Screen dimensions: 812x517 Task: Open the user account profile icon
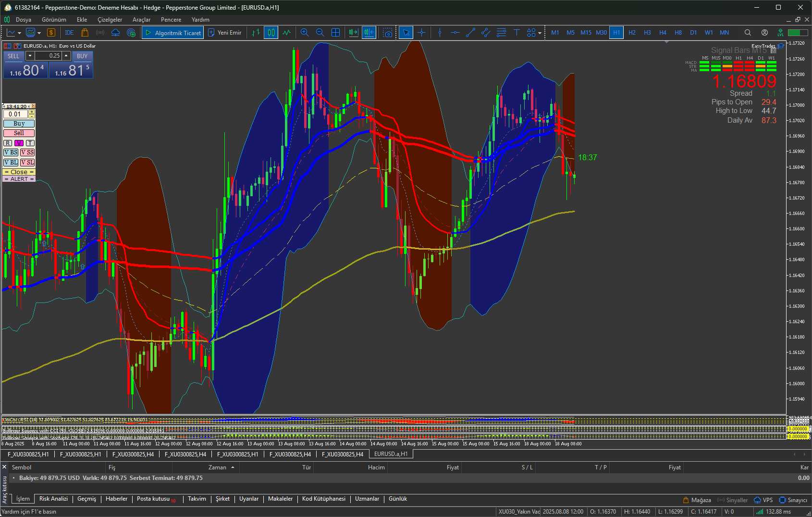point(764,33)
